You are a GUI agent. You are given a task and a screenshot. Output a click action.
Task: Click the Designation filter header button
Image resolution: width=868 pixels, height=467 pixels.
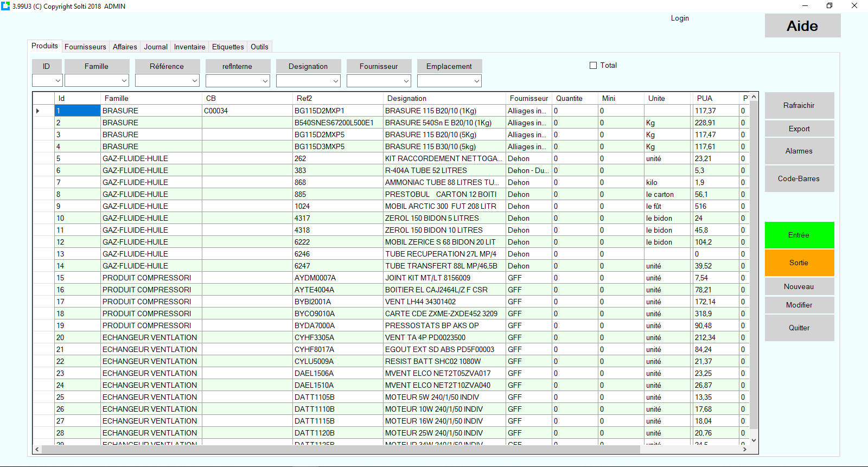[308, 66]
